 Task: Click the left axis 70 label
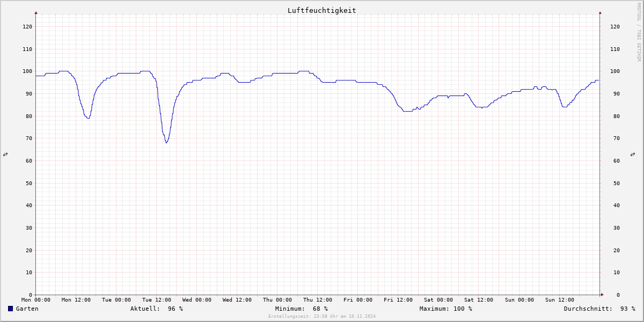[x=29, y=138]
